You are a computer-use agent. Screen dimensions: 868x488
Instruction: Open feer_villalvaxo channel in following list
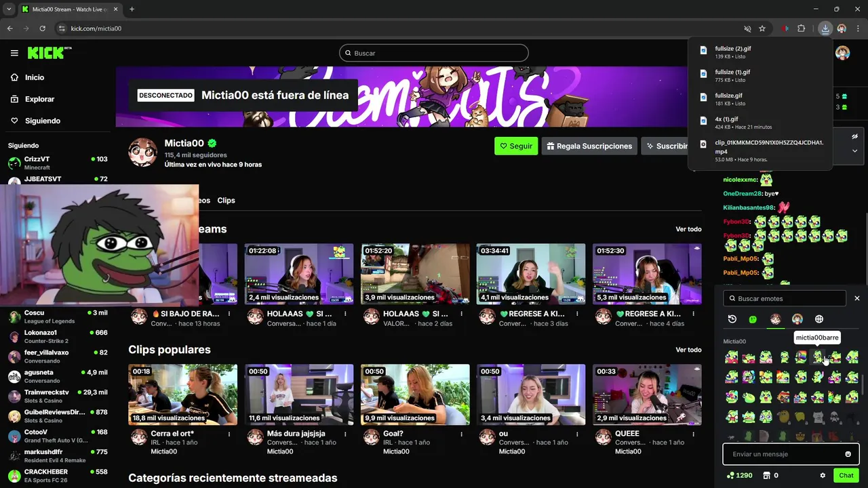(58, 357)
